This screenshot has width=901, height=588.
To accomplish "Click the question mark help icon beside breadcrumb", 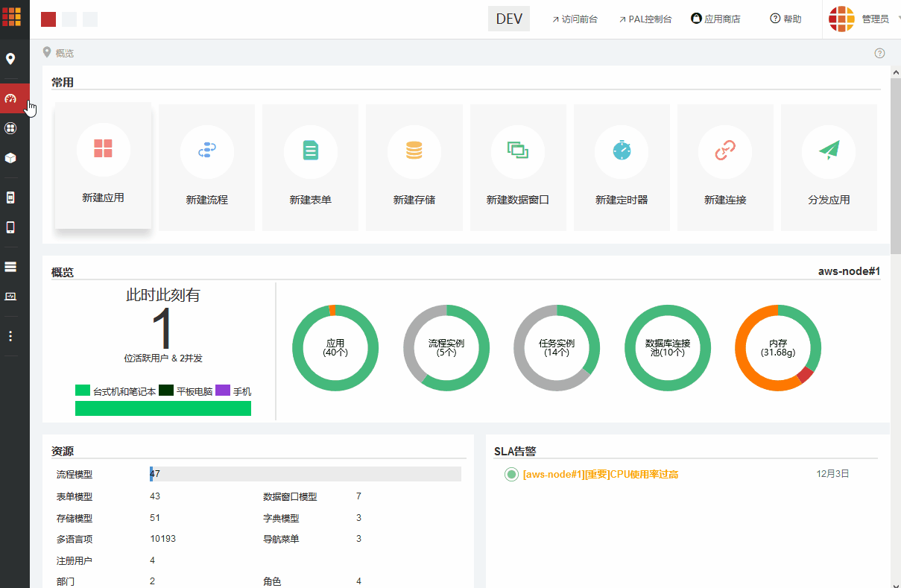I will (879, 53).
